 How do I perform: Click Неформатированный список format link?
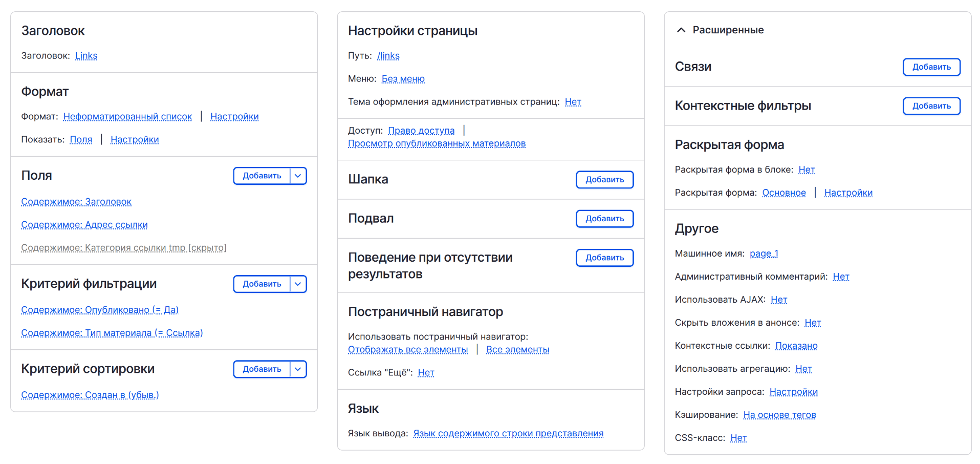point(127,117)
